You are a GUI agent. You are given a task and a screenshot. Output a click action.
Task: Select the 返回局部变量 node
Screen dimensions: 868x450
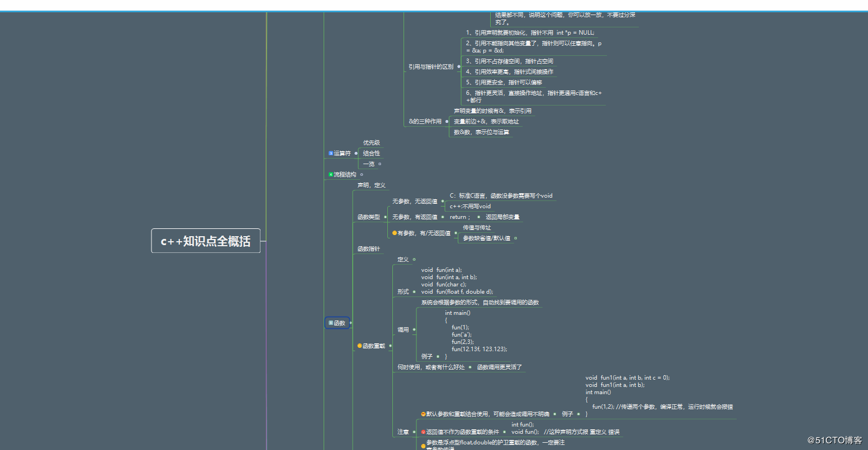click(502, 217)
